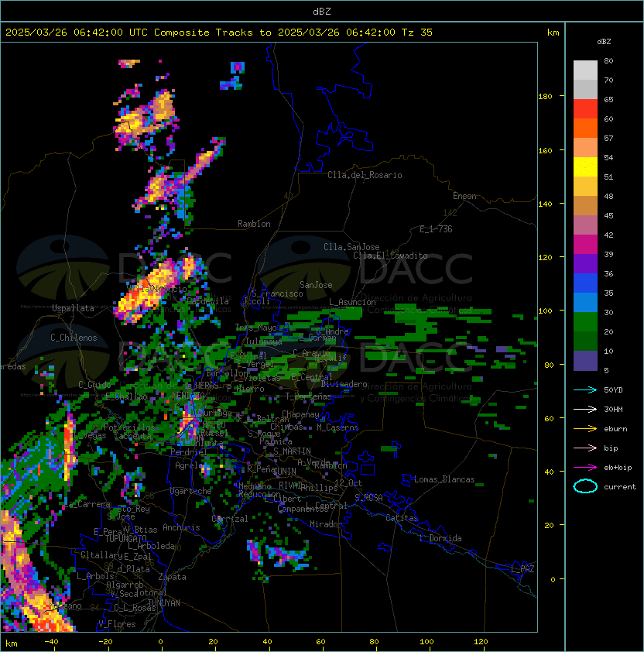Click the 'Divisadero' map label
Screen dimensions: 644x652
point(344,384)
